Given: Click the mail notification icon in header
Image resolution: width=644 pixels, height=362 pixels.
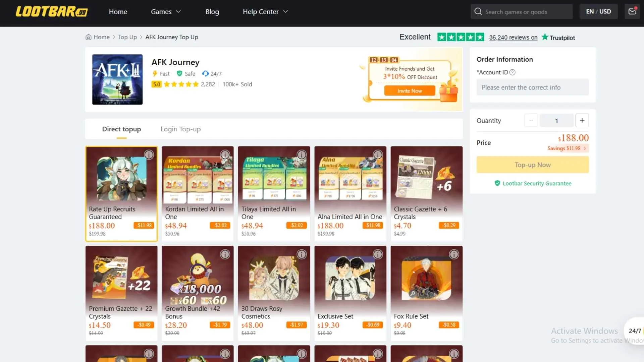Looking at the screenshot, I should pos(632,11).
